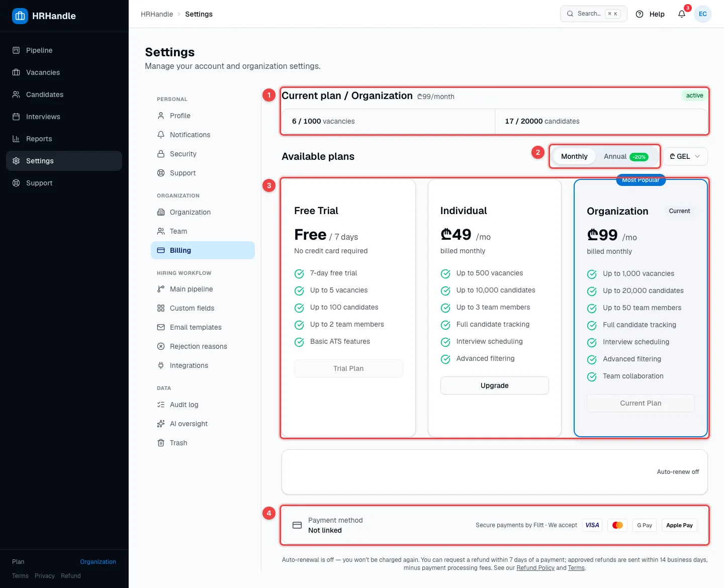Click the Rejection reasons circle-x icon

(x=161, y=346)
